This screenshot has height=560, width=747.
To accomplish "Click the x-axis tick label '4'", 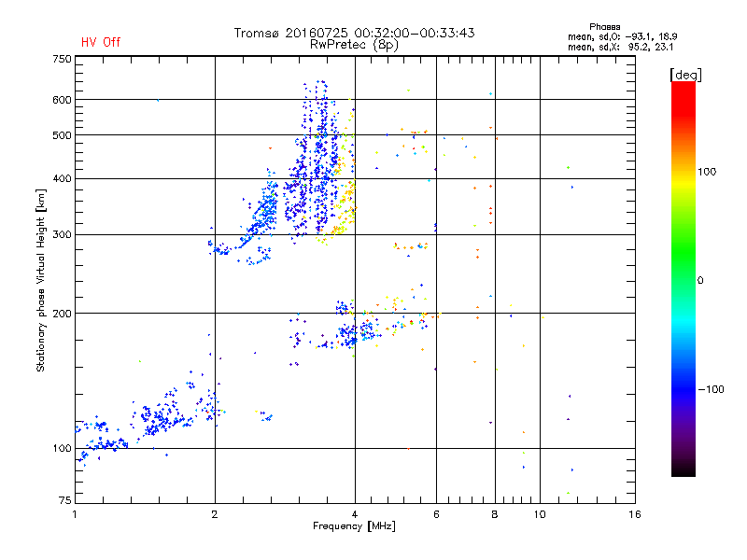I will pyautogui.click(x=355, y=514).
